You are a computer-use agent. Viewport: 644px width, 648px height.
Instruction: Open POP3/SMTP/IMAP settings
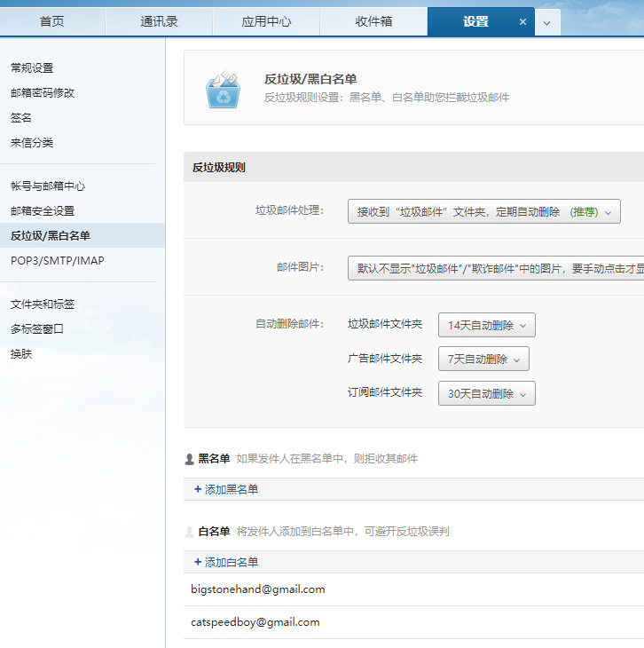(x=58, y=261)
